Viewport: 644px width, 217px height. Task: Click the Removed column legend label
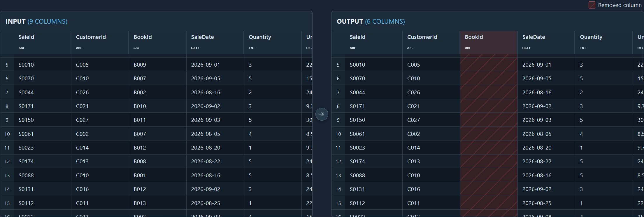[x=620, y=5]
